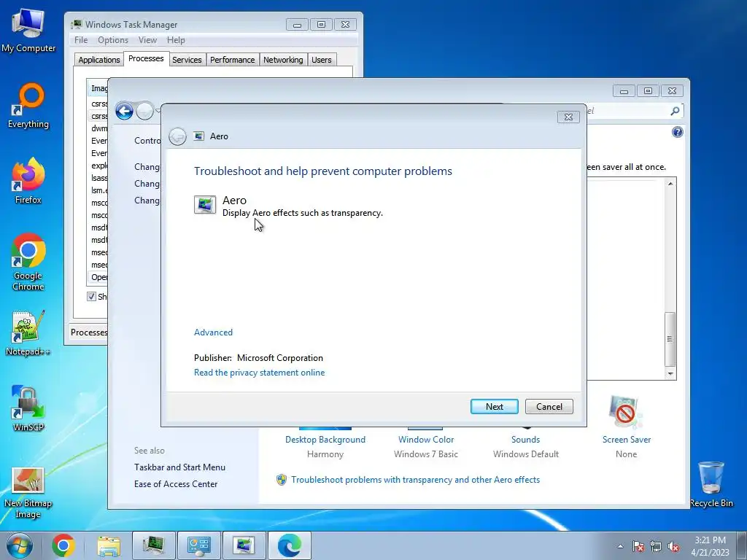
Task: Click Cancel in the Aero troubleshooter
Action: click(x=549, y=407)
